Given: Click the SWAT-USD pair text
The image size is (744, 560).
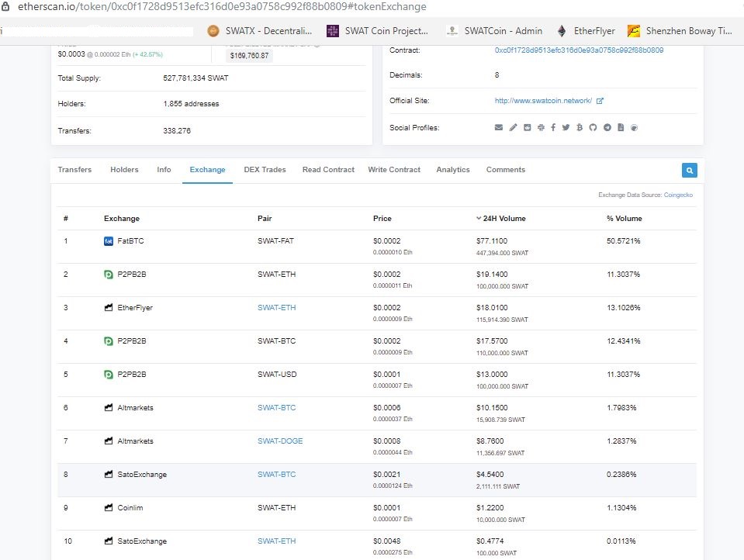Looking at the screenshot, I should coord(277,375).
